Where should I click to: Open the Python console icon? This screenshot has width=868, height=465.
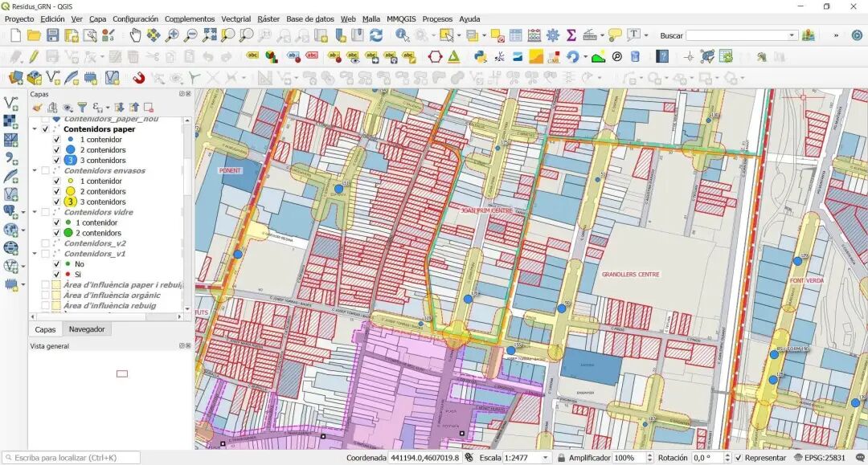481,56
